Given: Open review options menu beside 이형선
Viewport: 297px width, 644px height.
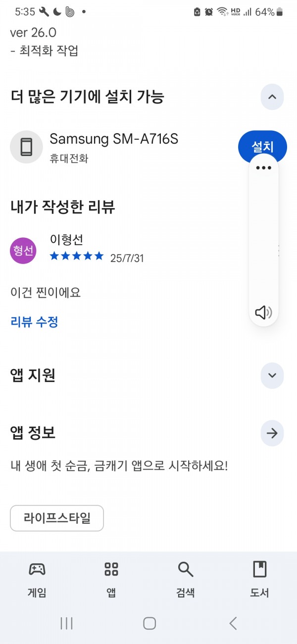Looking at the screenshot, I should (279, 251).
